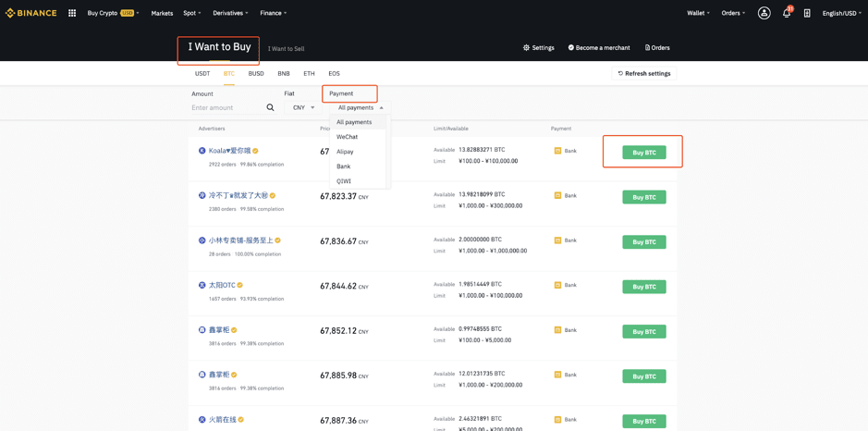Expand the Spot menu
Screen dimensions: 868x431
192,13
